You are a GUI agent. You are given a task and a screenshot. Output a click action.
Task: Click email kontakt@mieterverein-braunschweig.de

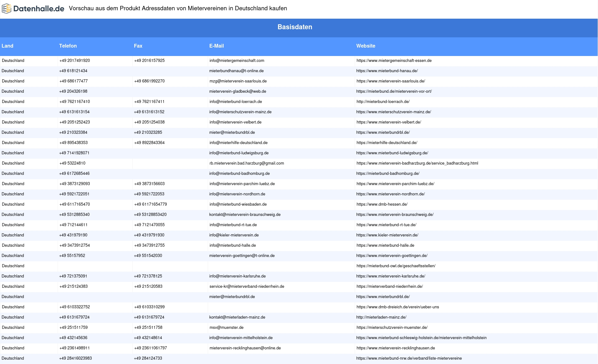(x=245, y=215)
